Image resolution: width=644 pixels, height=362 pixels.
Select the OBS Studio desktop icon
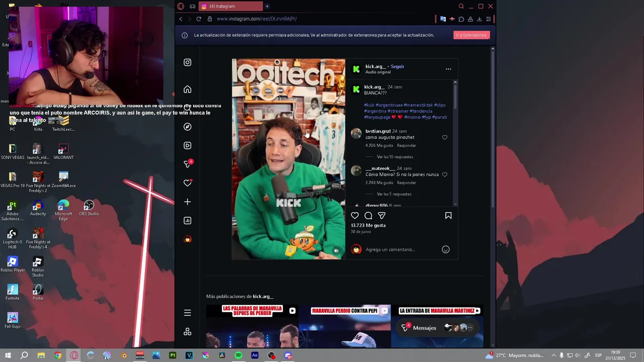coord(89,208)
